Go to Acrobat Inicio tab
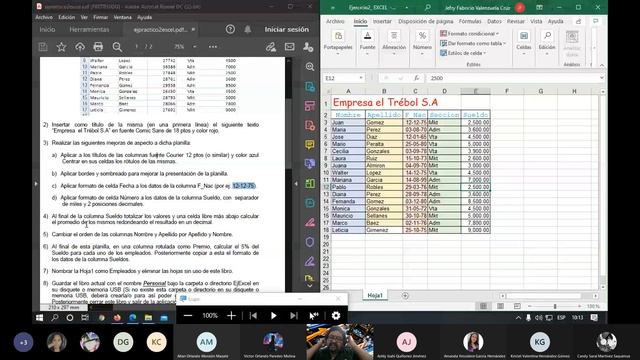This screenshot has width=640, height=360. pos(47,29)
